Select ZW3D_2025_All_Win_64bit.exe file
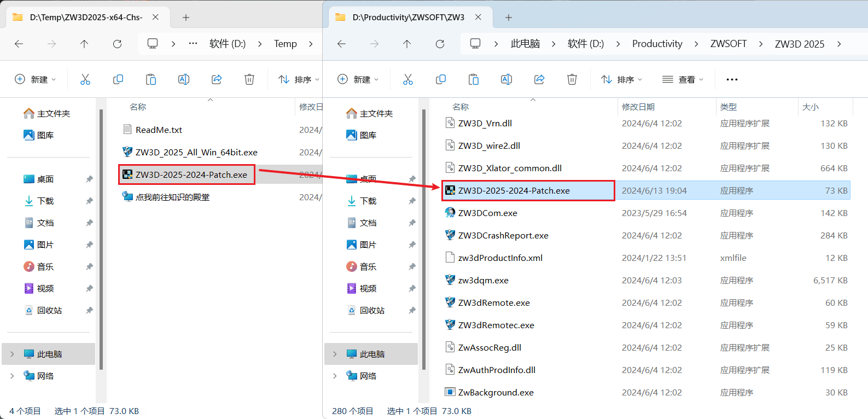868x419 pixels. click(190, 152)
